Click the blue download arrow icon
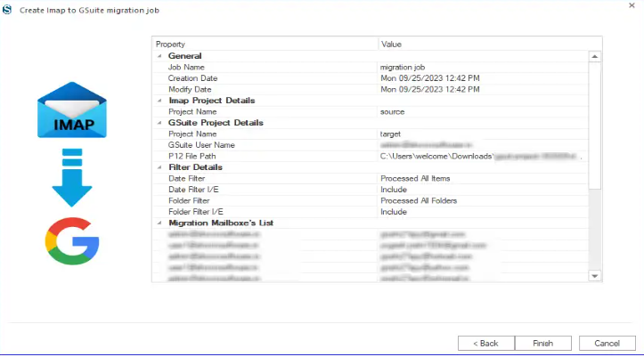Viewport: 644px width, 357px height. coord(72,178)
